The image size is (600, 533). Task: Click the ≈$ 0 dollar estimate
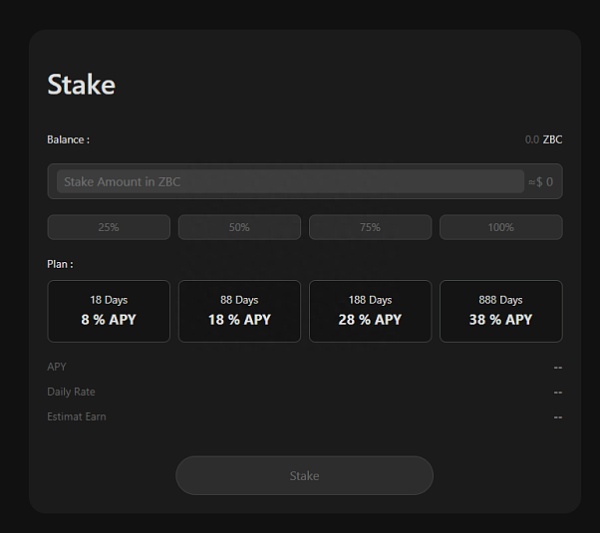pos(540,182)
